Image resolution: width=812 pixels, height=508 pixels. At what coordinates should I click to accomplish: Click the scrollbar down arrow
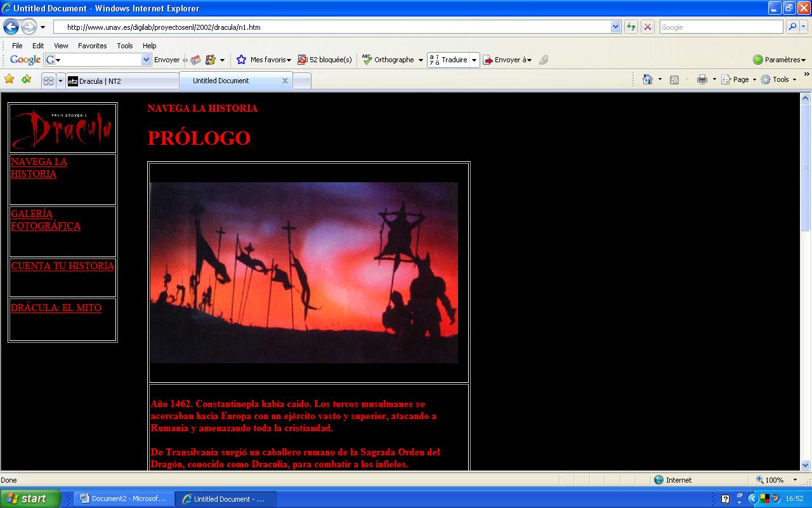point(806,465)
